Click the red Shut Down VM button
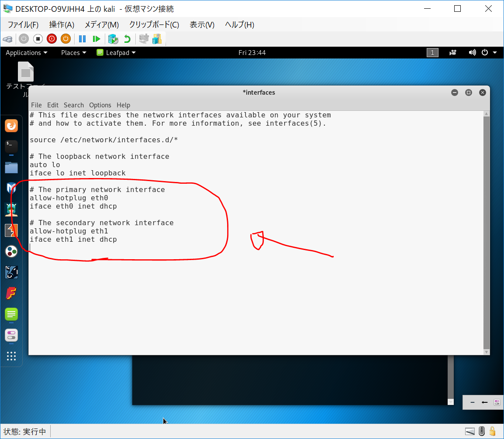 pyautogui.click(x=52, y=39)
